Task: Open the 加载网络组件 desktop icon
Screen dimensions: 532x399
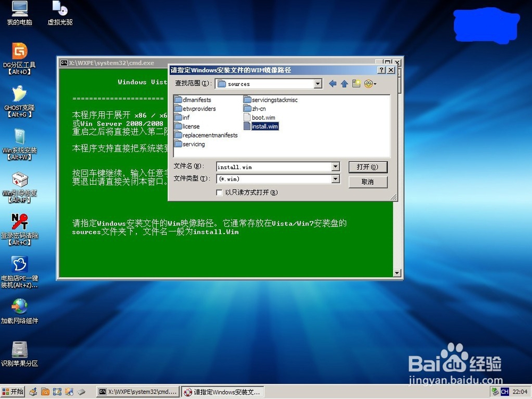Action: pos(19,311)
